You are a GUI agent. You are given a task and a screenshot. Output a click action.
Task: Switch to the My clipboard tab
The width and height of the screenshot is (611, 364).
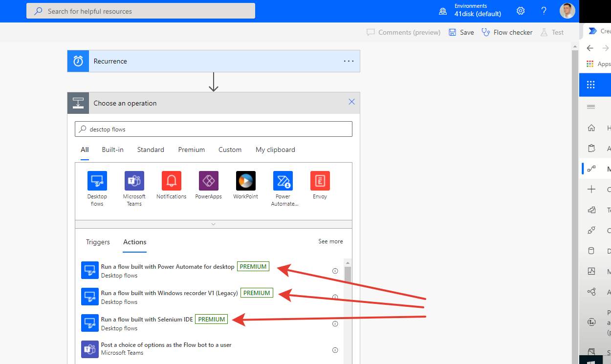pos(275,150)
